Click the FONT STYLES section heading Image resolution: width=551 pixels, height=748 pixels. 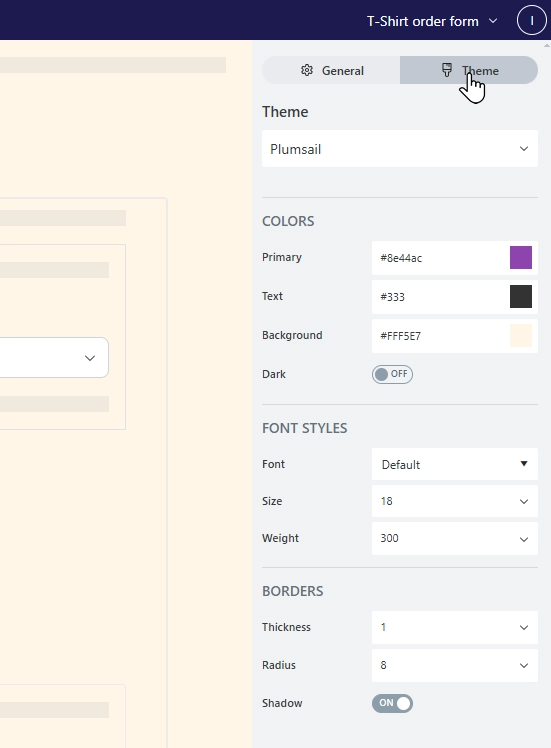[304, 428]
